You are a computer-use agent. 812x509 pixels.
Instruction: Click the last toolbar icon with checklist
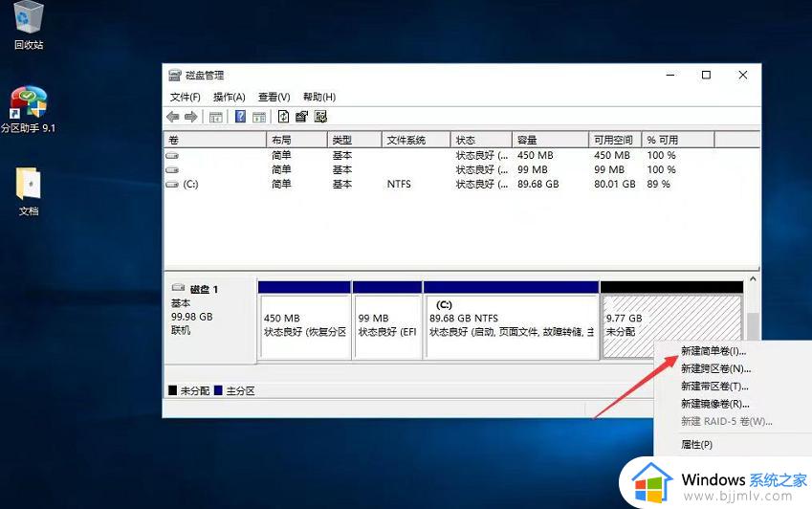320,117
